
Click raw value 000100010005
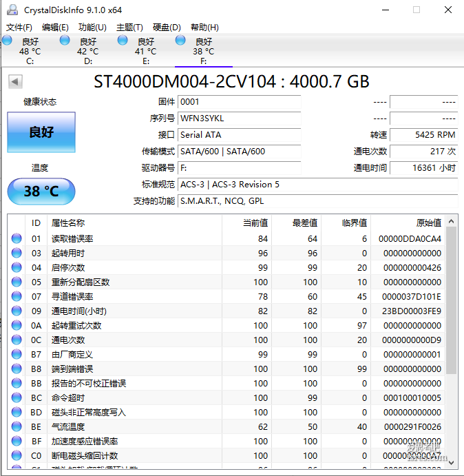412,397
